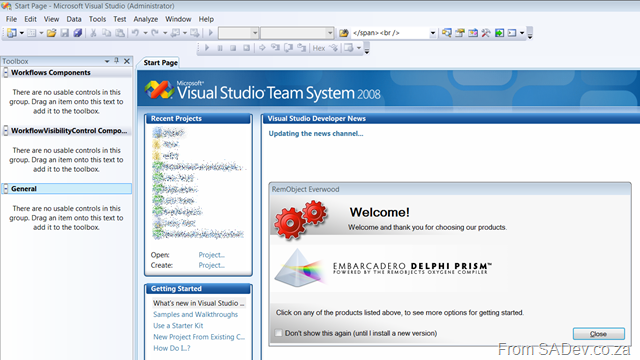Open Solution Explorer from toolbar icon
The height and width of the screenshot is (360, 640).
(447, 33)
